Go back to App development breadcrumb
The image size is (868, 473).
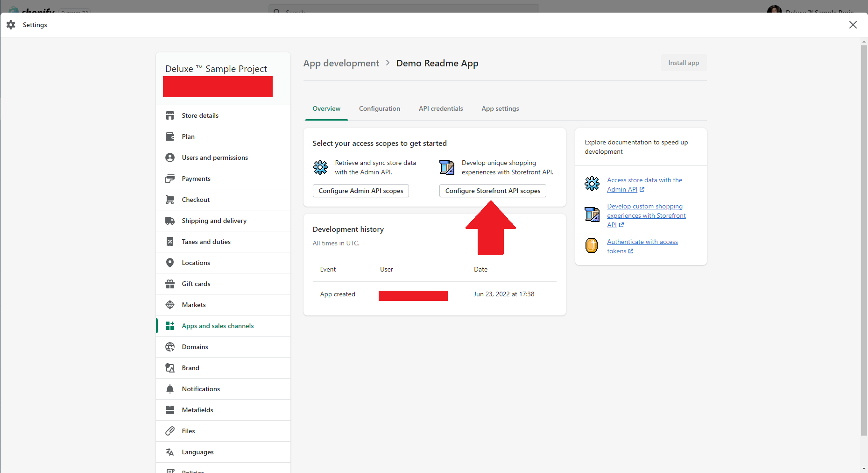341,63
